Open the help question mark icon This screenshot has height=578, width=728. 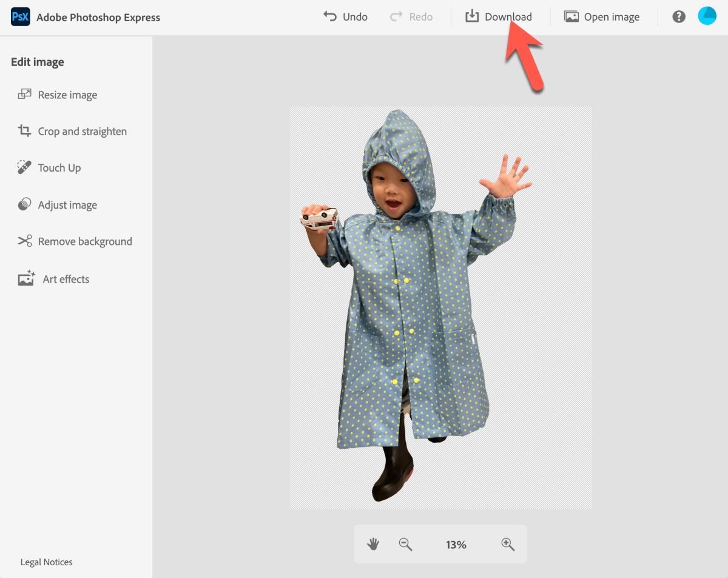click(x=679, y=17)
